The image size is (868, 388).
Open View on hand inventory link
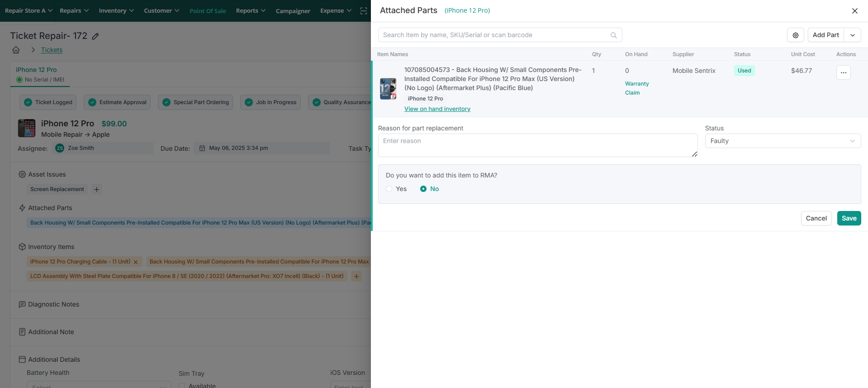tap(437, 109)
